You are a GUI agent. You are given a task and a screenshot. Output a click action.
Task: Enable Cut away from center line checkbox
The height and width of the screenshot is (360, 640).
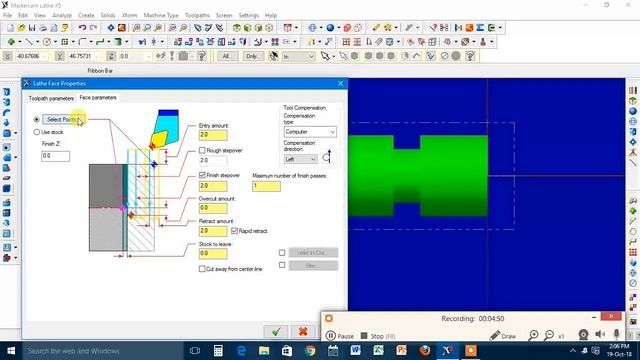pyautogui.click(x=202, y=269)
